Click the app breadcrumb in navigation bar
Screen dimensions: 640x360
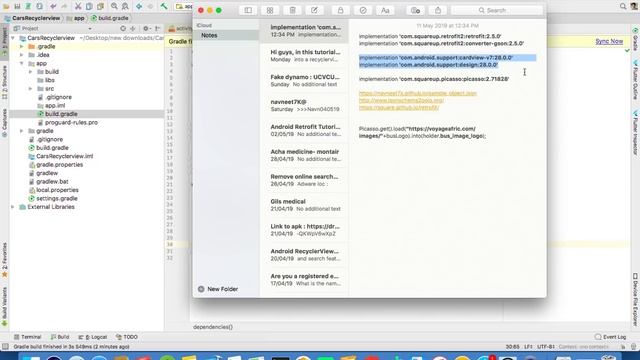point(76,18)
